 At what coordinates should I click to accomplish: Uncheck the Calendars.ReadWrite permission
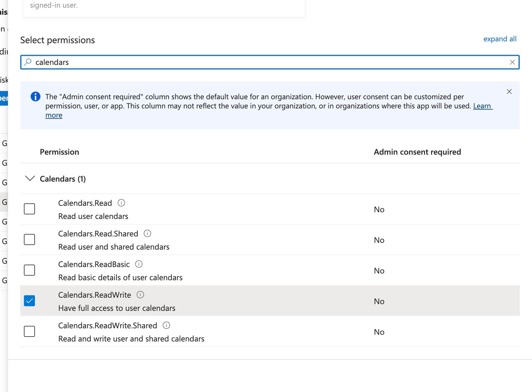point(29,301)
